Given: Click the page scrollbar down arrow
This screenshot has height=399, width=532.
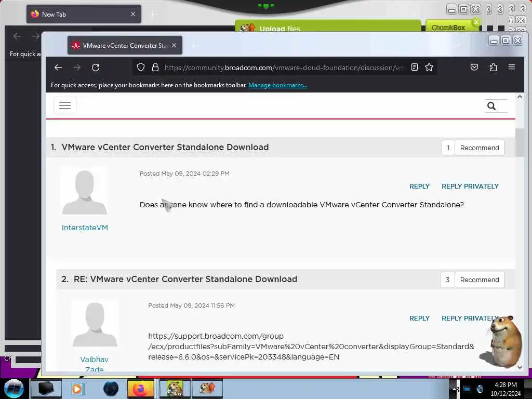Looking at the screenshot, I should (520, 367).
